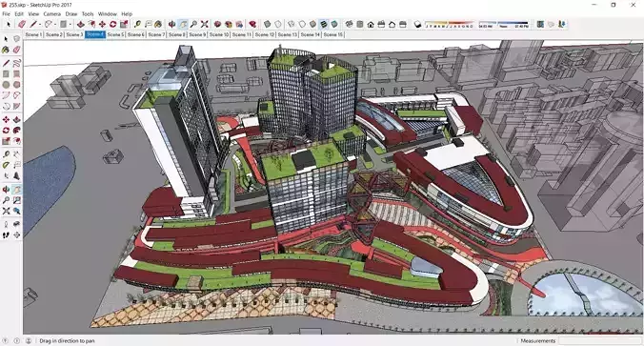Expand the Line tool dropdown arrow

(40, 24)
